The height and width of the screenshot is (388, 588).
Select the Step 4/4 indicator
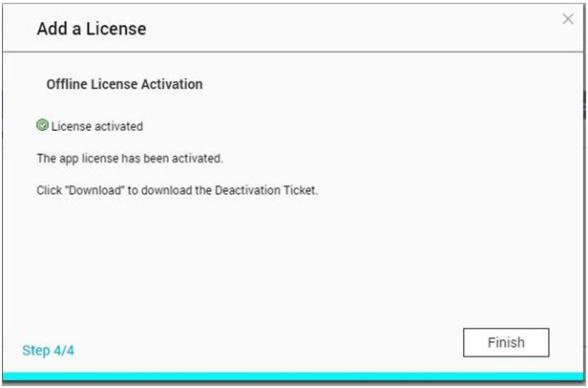coord(48,351)
